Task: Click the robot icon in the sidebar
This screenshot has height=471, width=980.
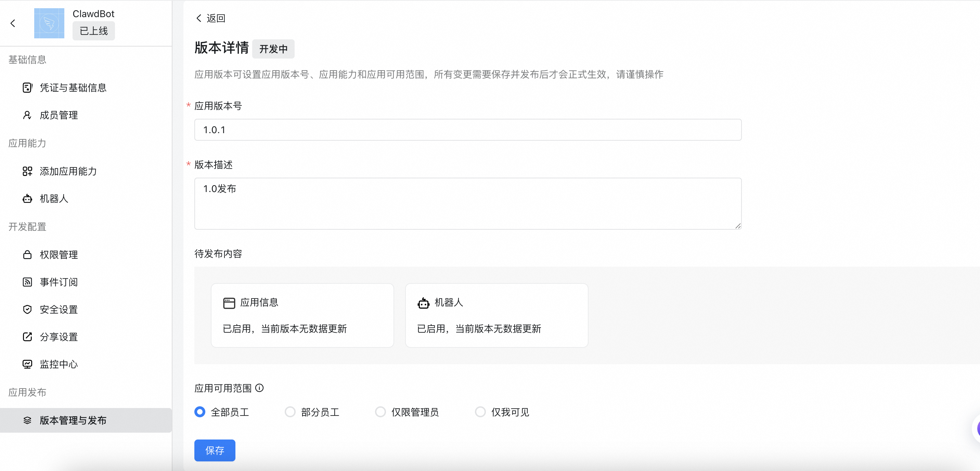Action: coord(27,199)
